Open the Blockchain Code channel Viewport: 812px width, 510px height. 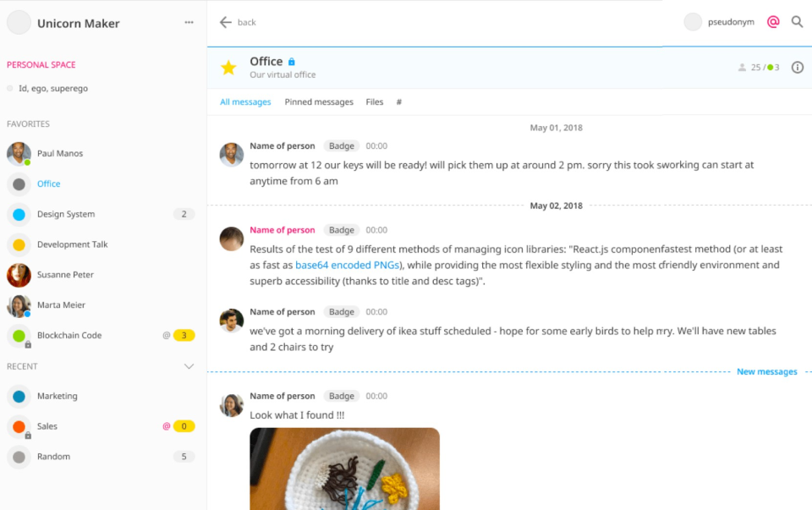(x=69, y=336)
